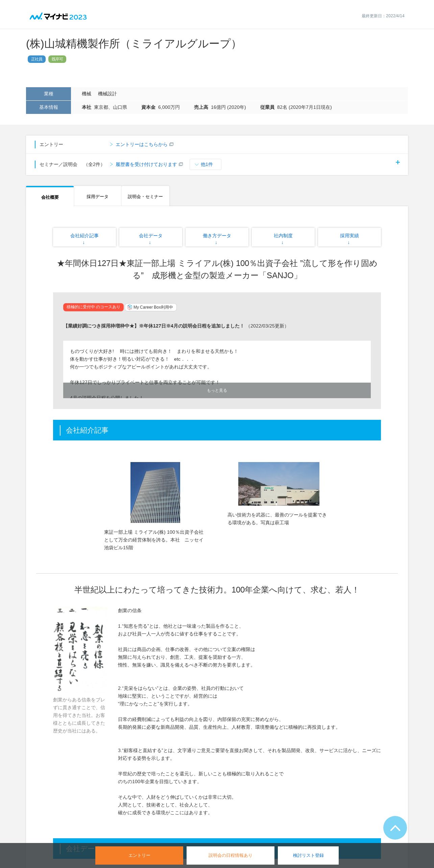Switch to the 会社概要 tab
Viewport: 434px width, 868px height.
[50, 197]
